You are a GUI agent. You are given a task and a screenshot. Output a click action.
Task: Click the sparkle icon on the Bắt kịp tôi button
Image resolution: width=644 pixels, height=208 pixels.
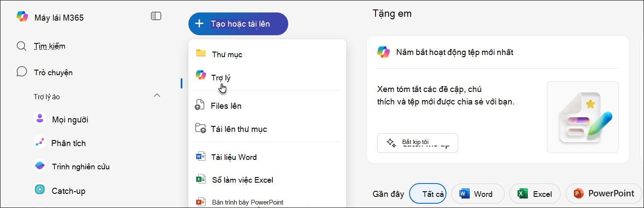click(391, 143)
